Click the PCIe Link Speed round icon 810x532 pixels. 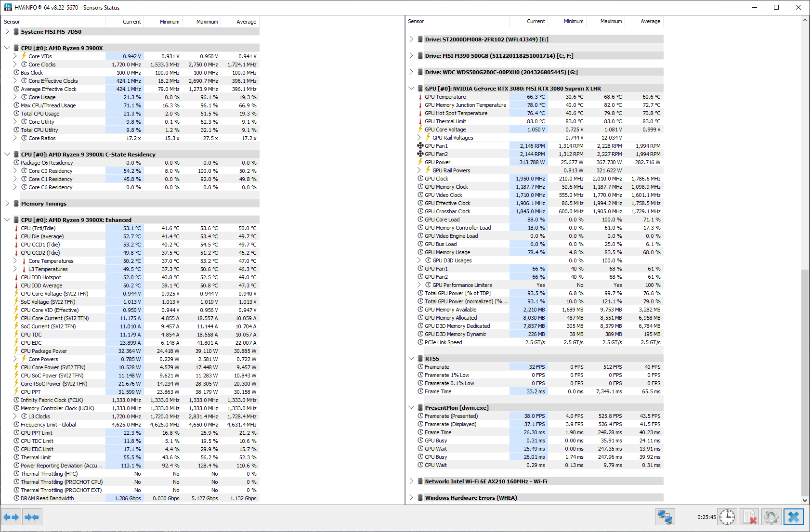click(x=420, y=342)
